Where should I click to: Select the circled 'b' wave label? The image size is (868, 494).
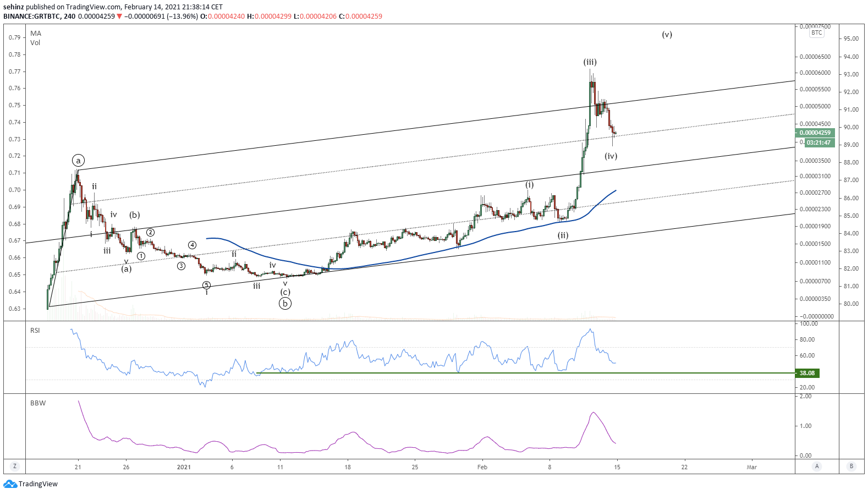click(285, 303)
